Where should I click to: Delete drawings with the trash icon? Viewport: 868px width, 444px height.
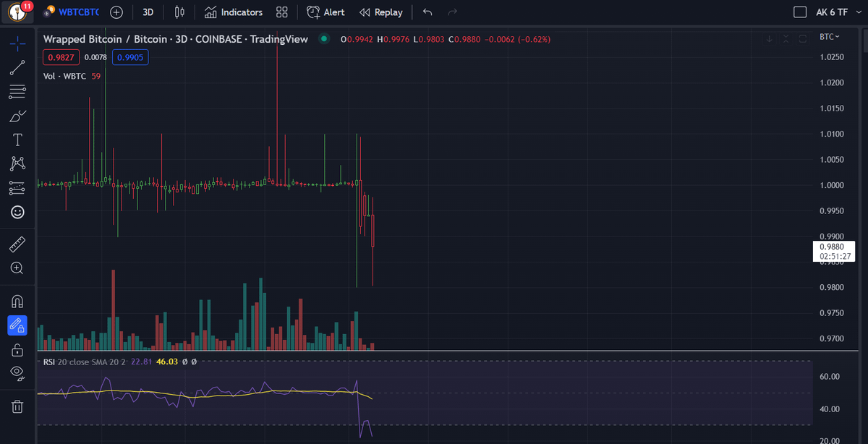click(17, 406)
